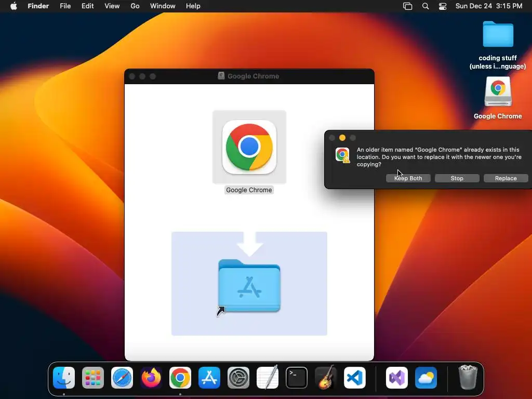Image resolution: width=532 pixels, height=399 pixels.
Task: Open App Store from the dock
Action: pyautogui.click(x=209, y=378)
